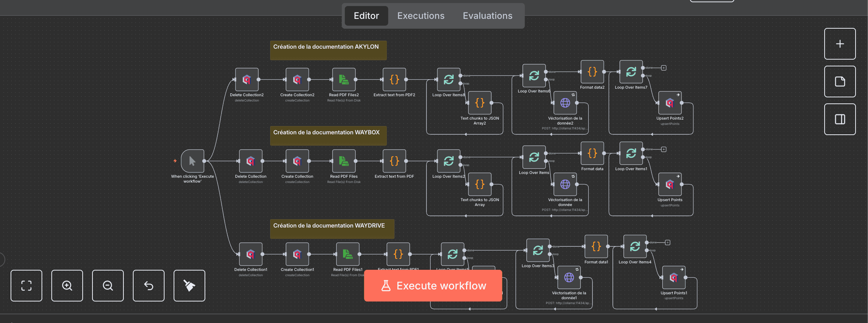Click the Loop Over Items4 node

[x=635, y=246]
